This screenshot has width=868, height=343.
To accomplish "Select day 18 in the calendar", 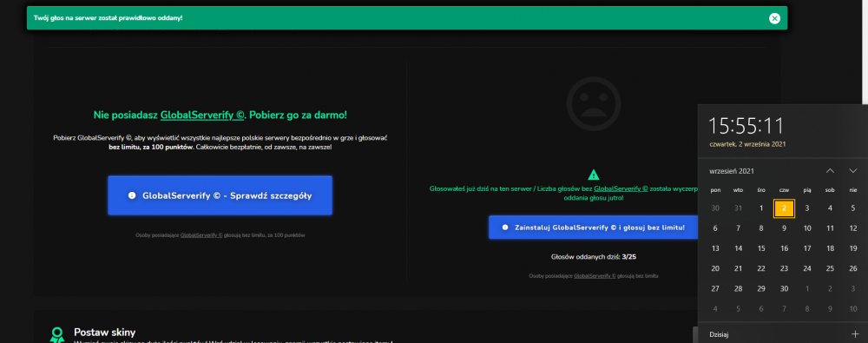I will [830, 248].
